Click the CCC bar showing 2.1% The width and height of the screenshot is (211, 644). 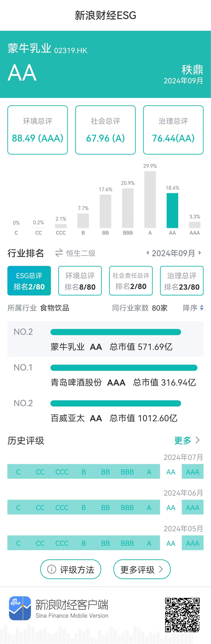tap(61, 226)
